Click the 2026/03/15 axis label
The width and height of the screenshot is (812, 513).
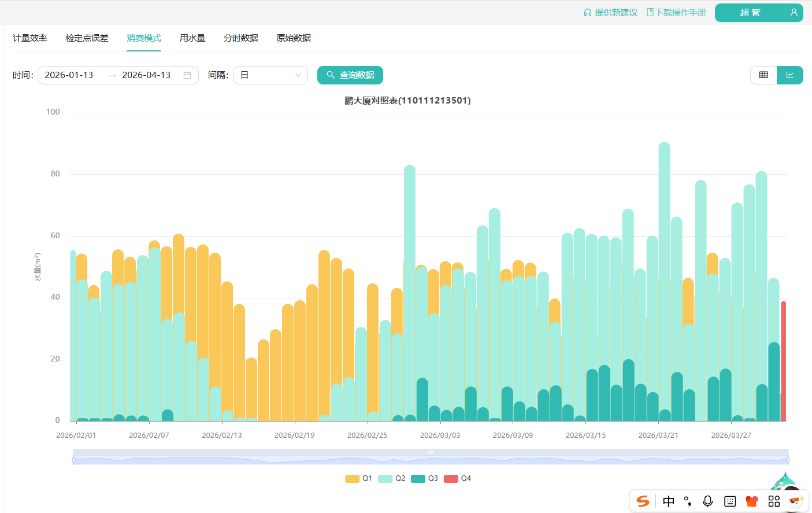[x=585, y=436]
